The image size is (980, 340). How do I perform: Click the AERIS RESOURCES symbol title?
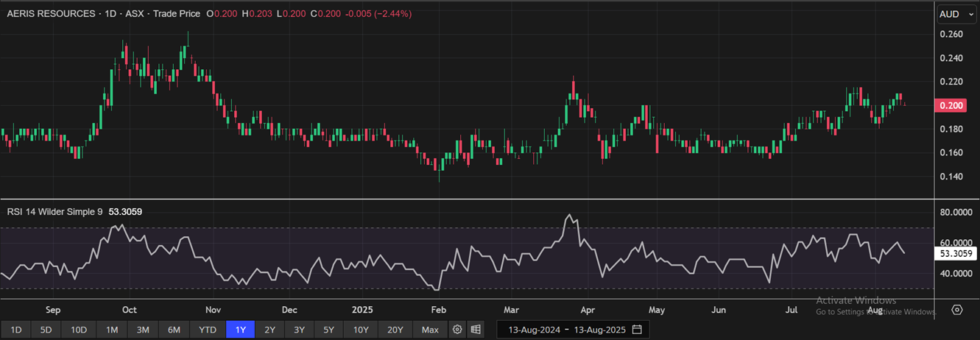tap(51, 14)
